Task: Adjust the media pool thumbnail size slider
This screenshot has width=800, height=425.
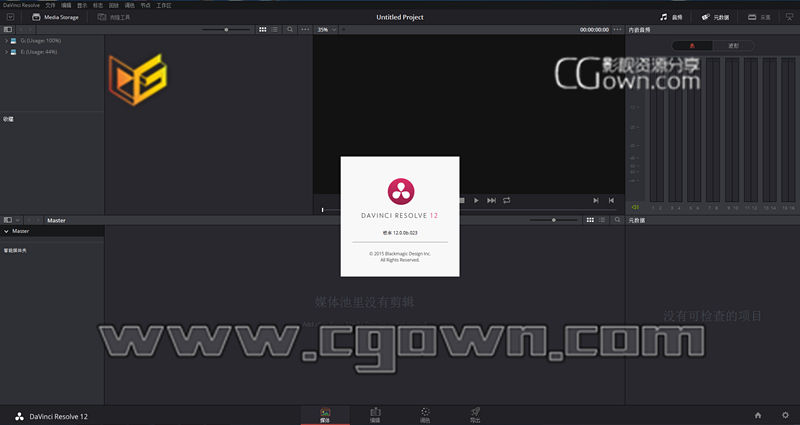Action: point(554,220)
